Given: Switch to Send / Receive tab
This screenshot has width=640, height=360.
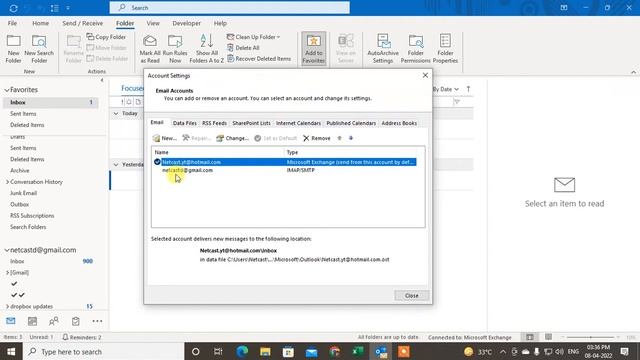Looking at the screenshot, I should pyautogui.click(x=82, y=23).
